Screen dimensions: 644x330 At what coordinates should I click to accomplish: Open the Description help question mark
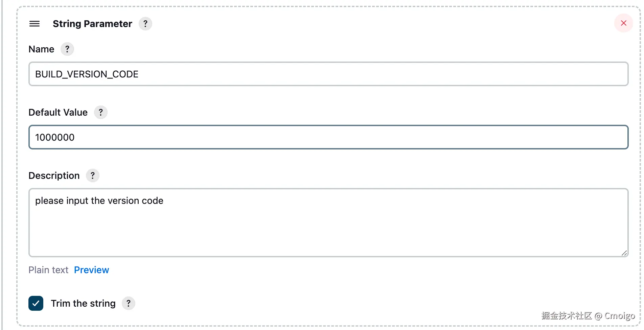[x=93, y=175]
